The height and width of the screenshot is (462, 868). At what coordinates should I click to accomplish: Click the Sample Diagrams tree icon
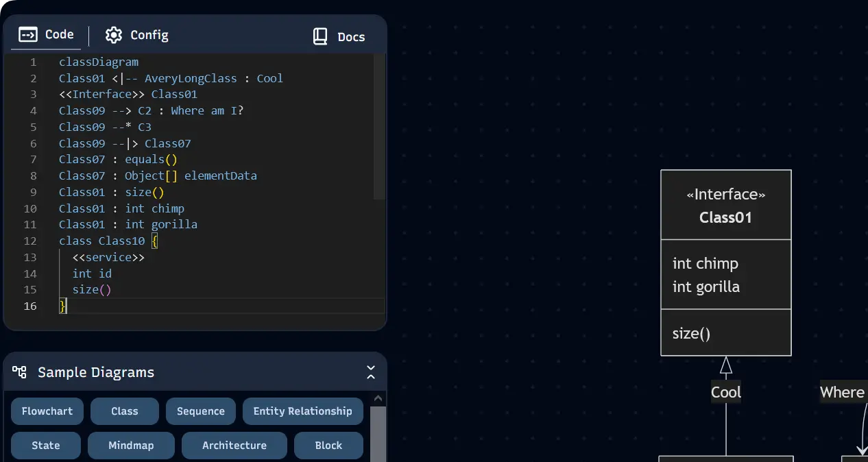[20, 372]
